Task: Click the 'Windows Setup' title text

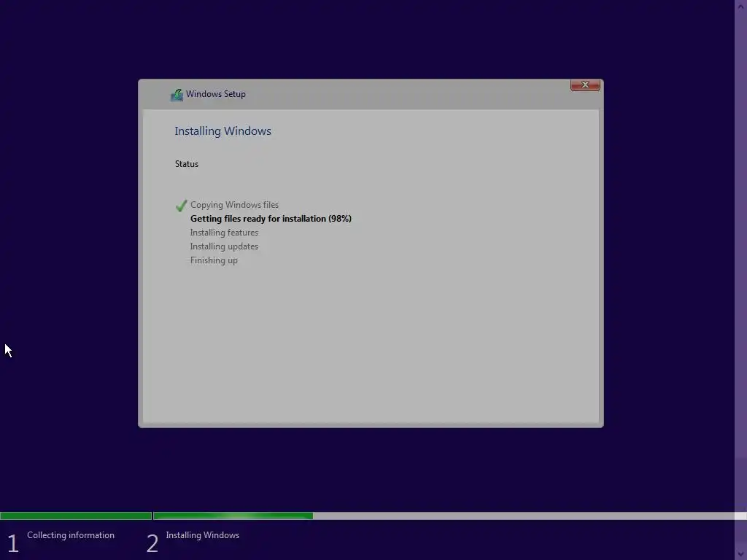Action: point(215,94)
